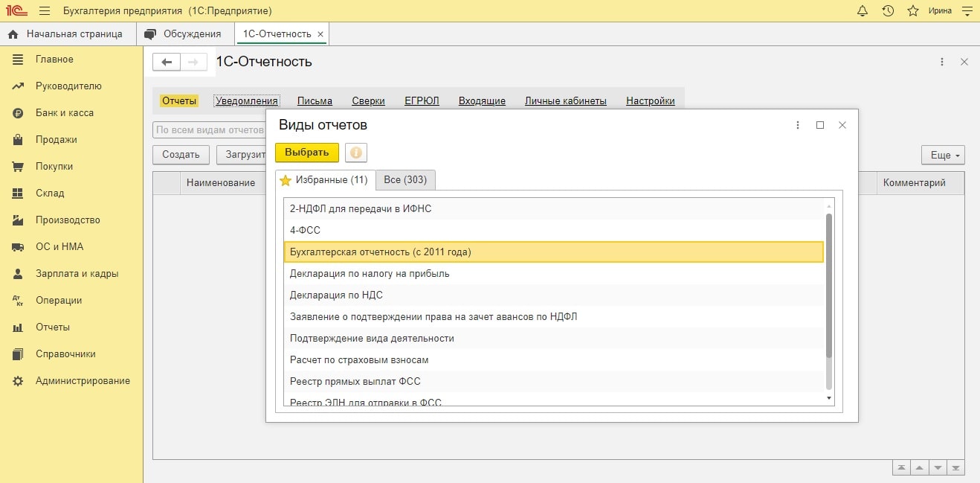Move one row up in the list

tap(919, 468)
